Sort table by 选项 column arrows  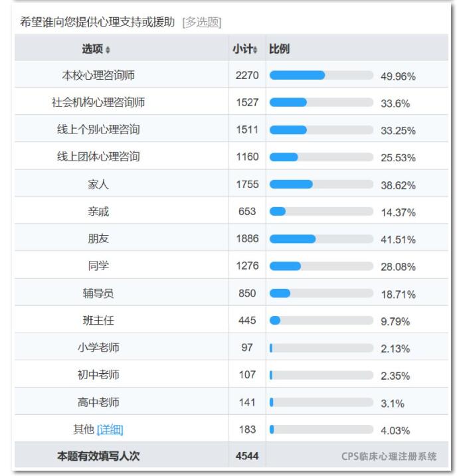pos(108,50)
